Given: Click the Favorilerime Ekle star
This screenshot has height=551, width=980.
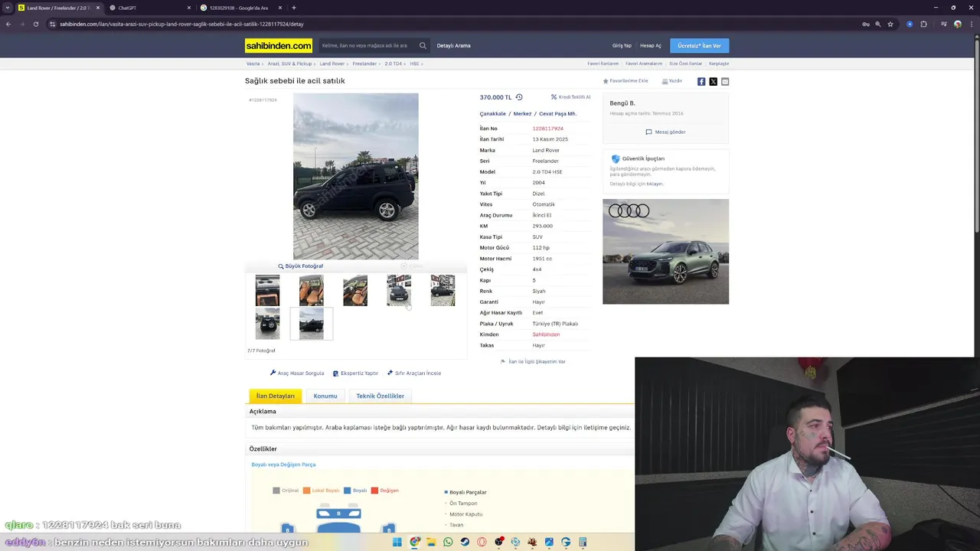Looking at the screenshot, I should [x=606, y=81].
